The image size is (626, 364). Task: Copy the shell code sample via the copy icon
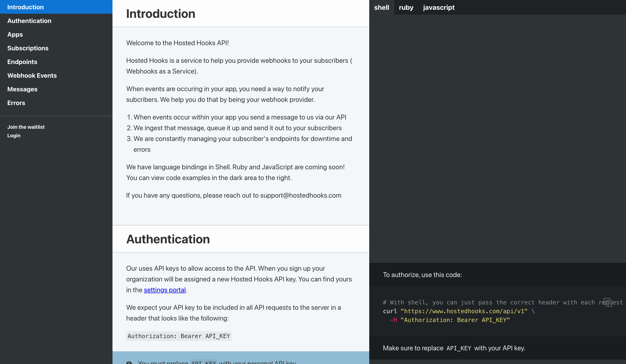coord(608,302)
